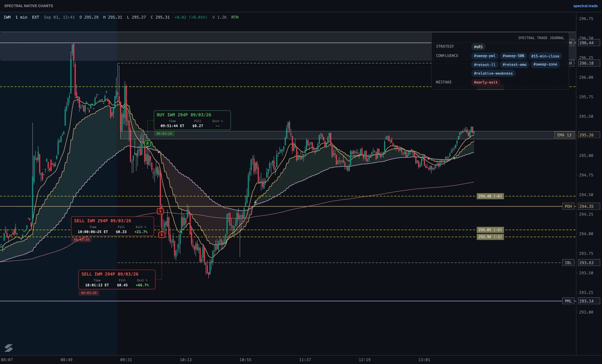This screenshot has width=602, height=364.
Task: Click the 09:31 time axis label
Action: tap(126, 359)
